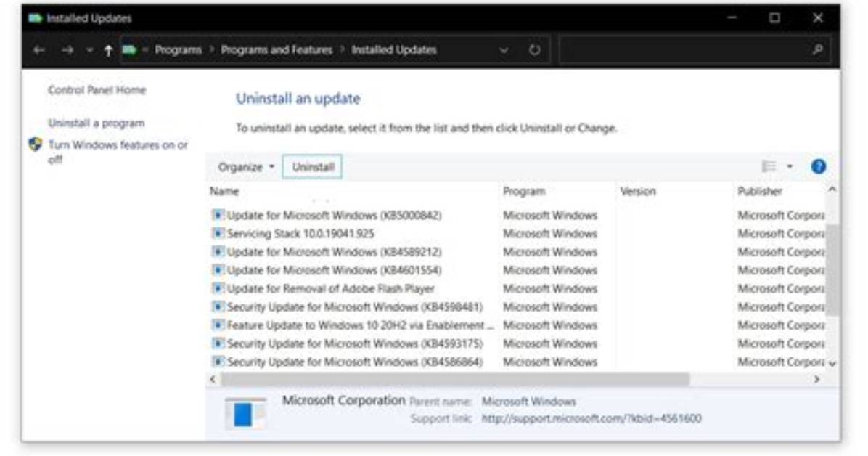Sort by the Name column header
This screenshot has height=456, width=868.
[224, 191]
